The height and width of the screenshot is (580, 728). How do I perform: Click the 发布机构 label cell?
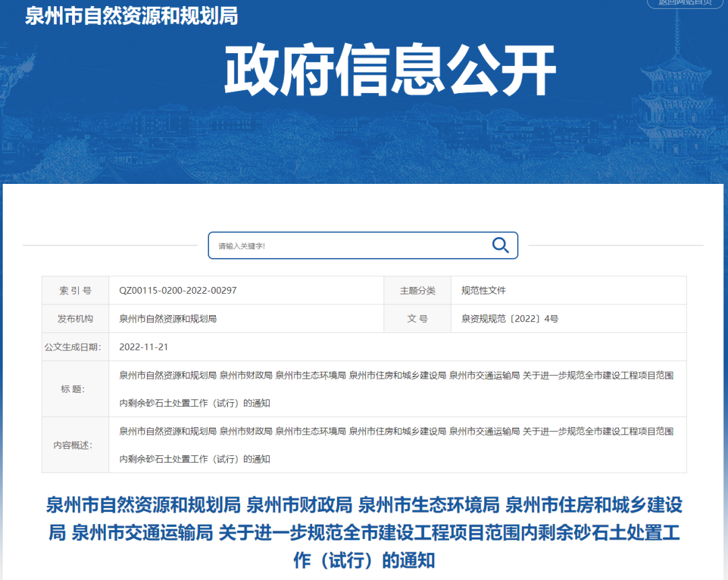(x=75, y=319)
